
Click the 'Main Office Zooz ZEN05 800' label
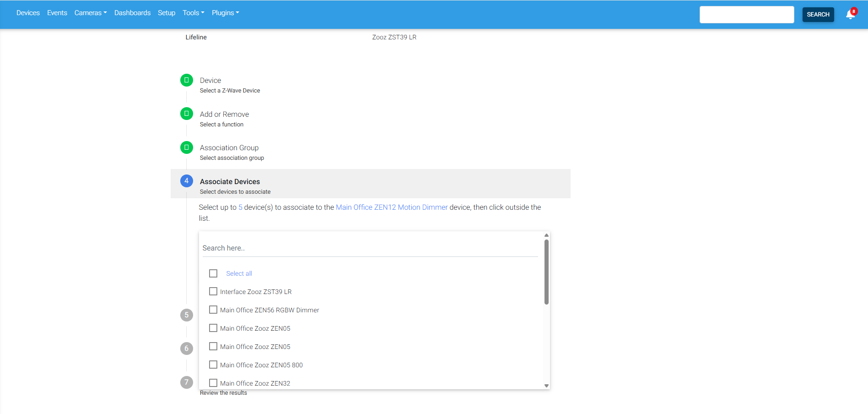(261, 365)
